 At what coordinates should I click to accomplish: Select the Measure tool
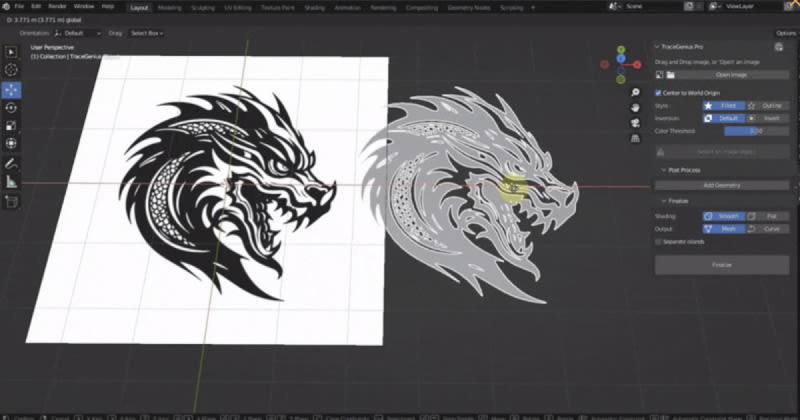(x=11, y=181)
